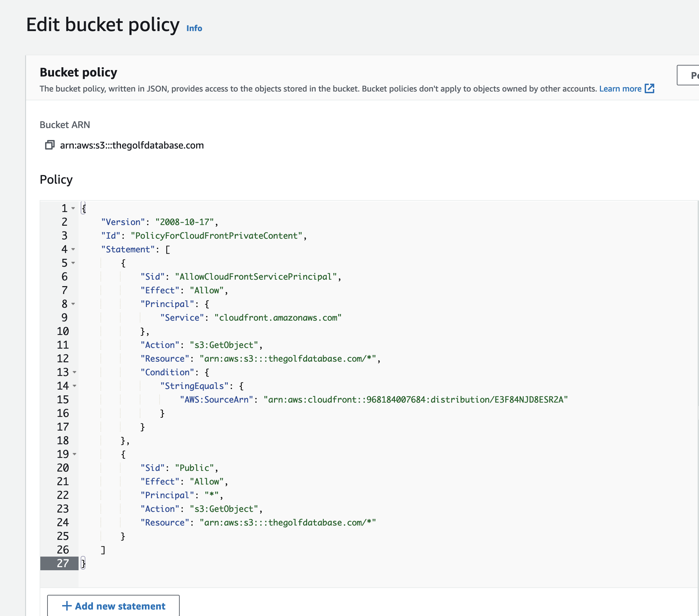The height and width of the screenshot is (616, 699).
Task: Click the cloudfront.amazonaws.com Service value
Action: (278, 318)
